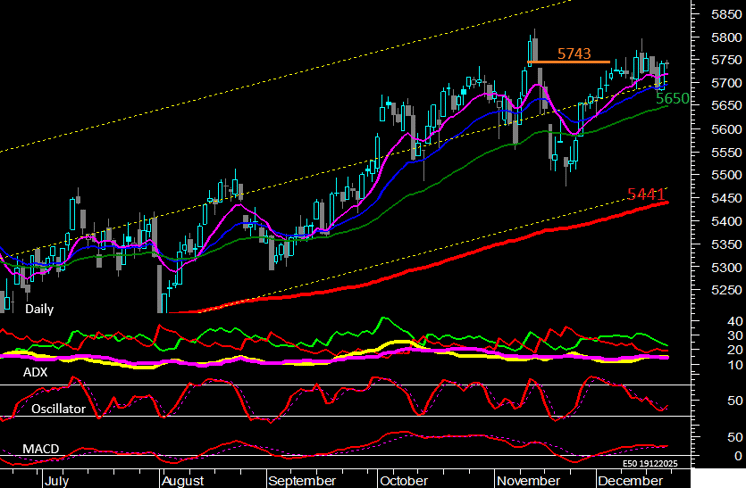The height and width of the screenshot is (488, 746).
Task: Click the red 5441 moving average label
Action: click(x=647, y=193)
